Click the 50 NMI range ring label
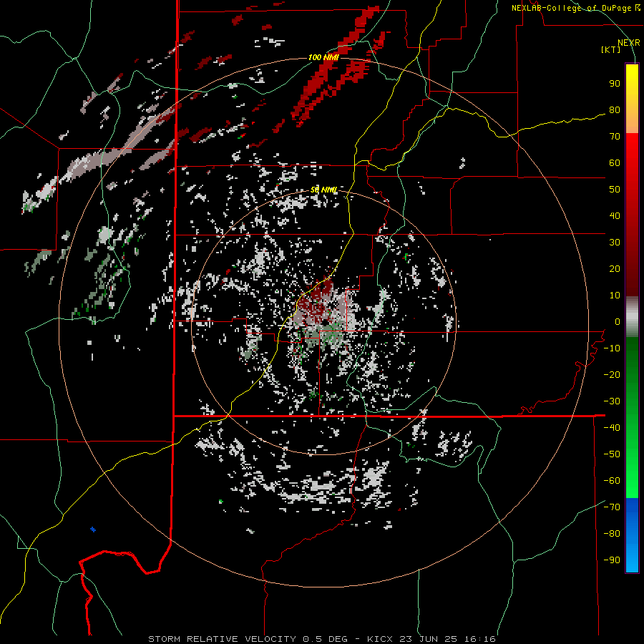The image size is (644, 644). [x=323, y=190]
